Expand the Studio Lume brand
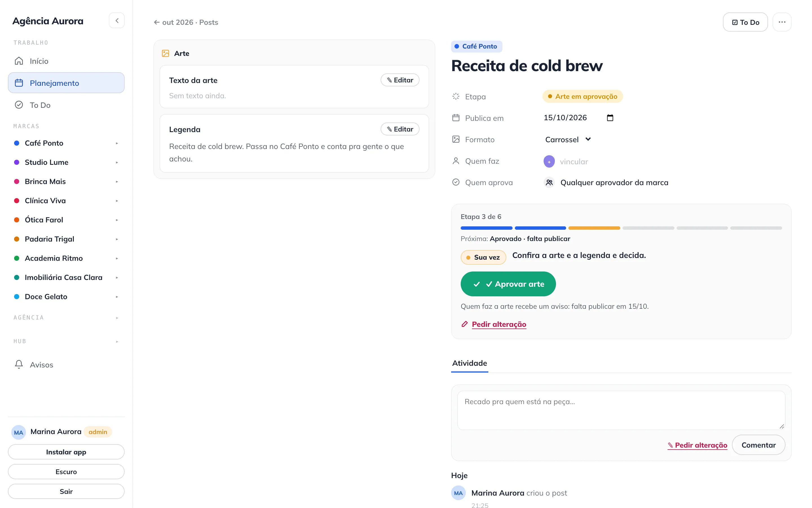The image size is (812, 508). coord(117,163)
